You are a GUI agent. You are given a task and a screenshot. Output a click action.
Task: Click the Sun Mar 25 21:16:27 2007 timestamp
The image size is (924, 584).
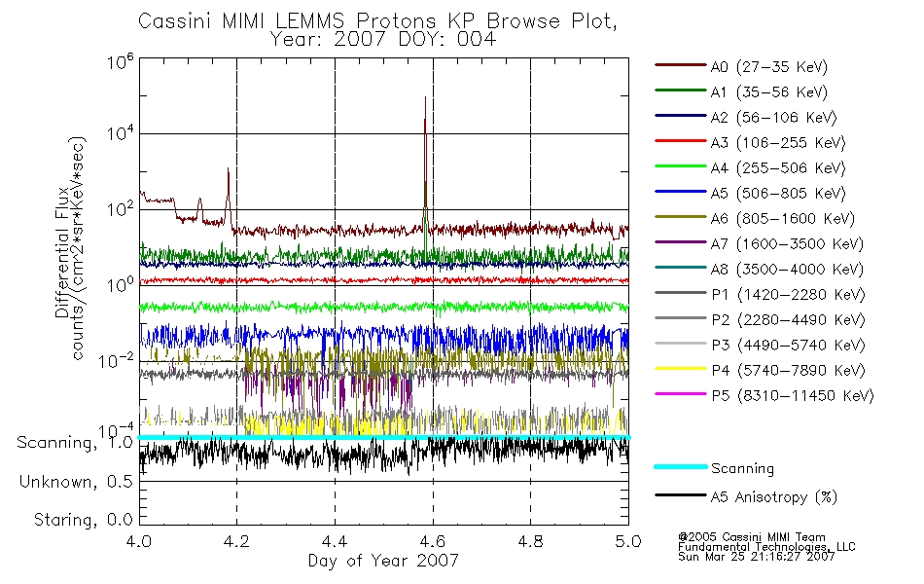[757, 557]
